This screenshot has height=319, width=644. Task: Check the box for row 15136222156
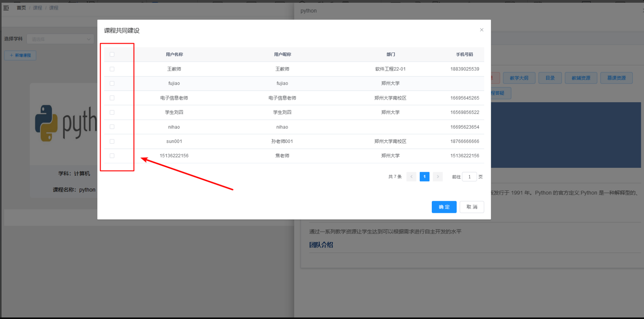[112, 156]
